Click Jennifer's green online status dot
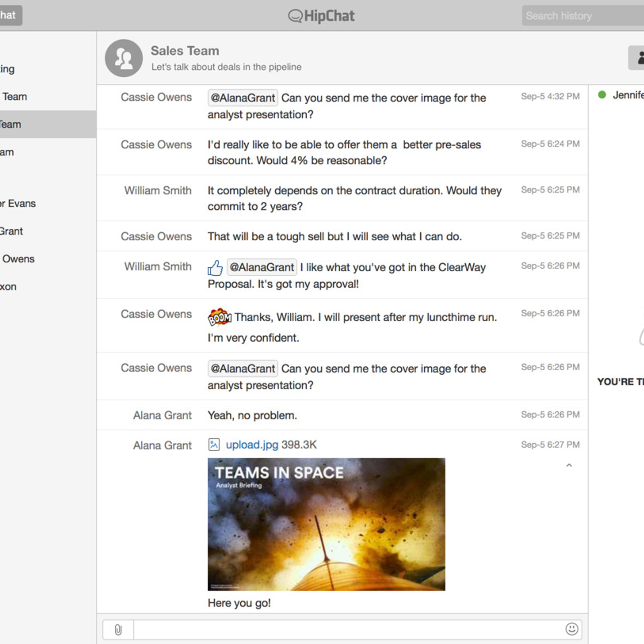644x644 pixels. click(602, 95)
